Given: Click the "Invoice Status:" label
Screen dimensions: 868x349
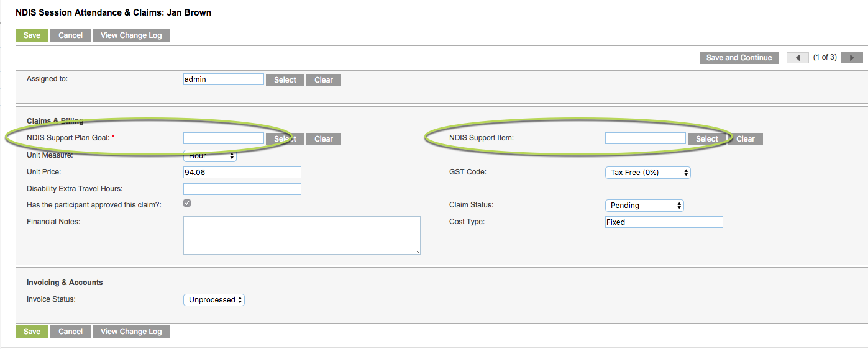Looking at the screenshot, I should pyautogui.click(x=51, y=299).
